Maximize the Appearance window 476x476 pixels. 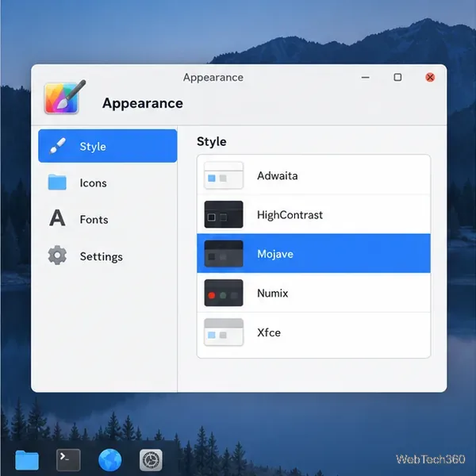[x=397, y=78]
